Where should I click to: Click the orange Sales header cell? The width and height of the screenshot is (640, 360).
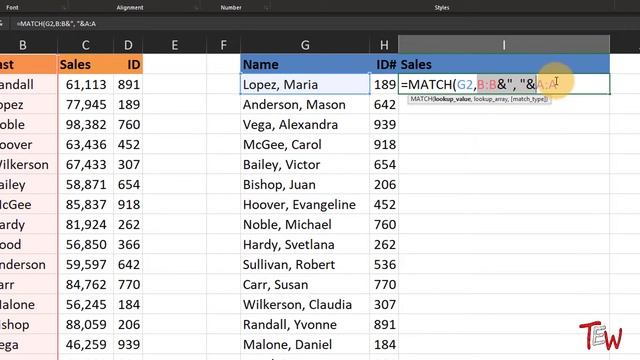[85, 64]
